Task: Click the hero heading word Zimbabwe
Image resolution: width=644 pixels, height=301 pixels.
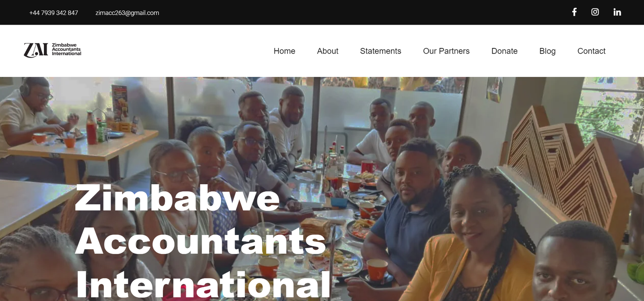Action: pos(177,197)
